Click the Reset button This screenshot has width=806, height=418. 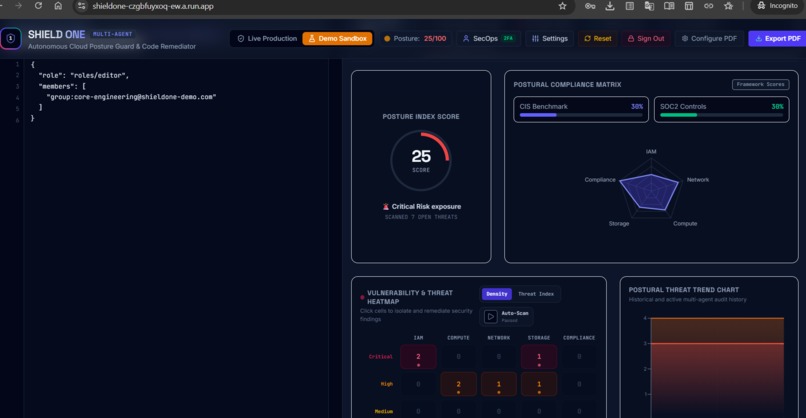point(597,39)
